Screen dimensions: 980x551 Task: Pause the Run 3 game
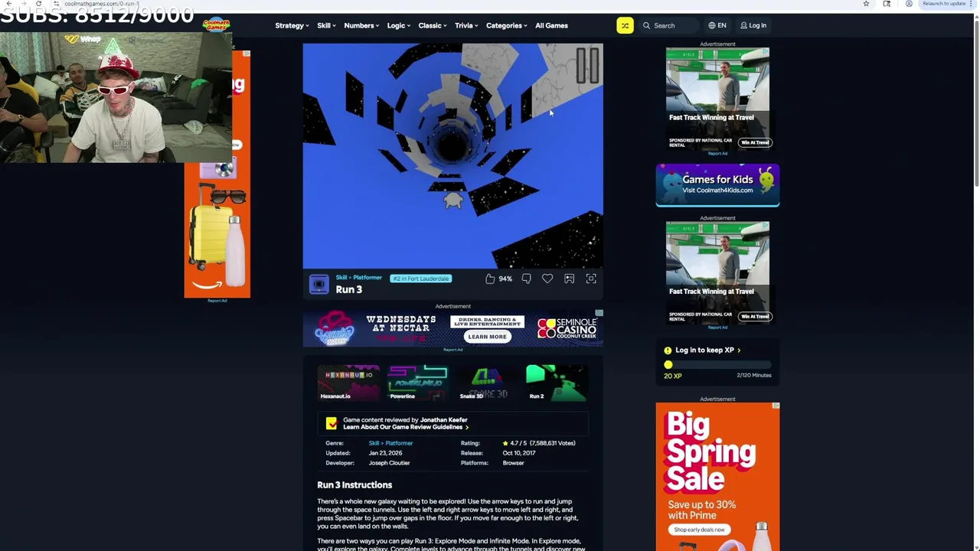(587, 65)
